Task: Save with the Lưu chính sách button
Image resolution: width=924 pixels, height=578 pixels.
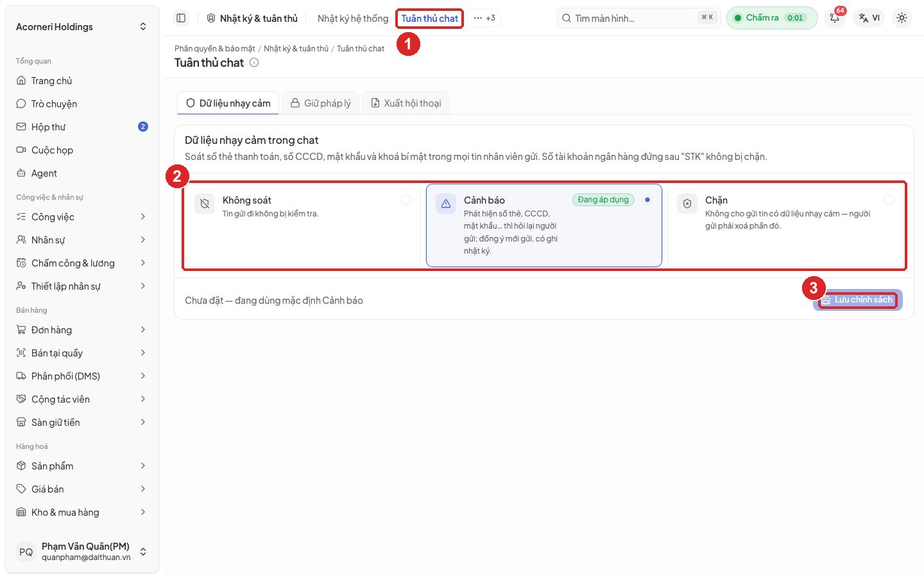Action: point(858,300)
